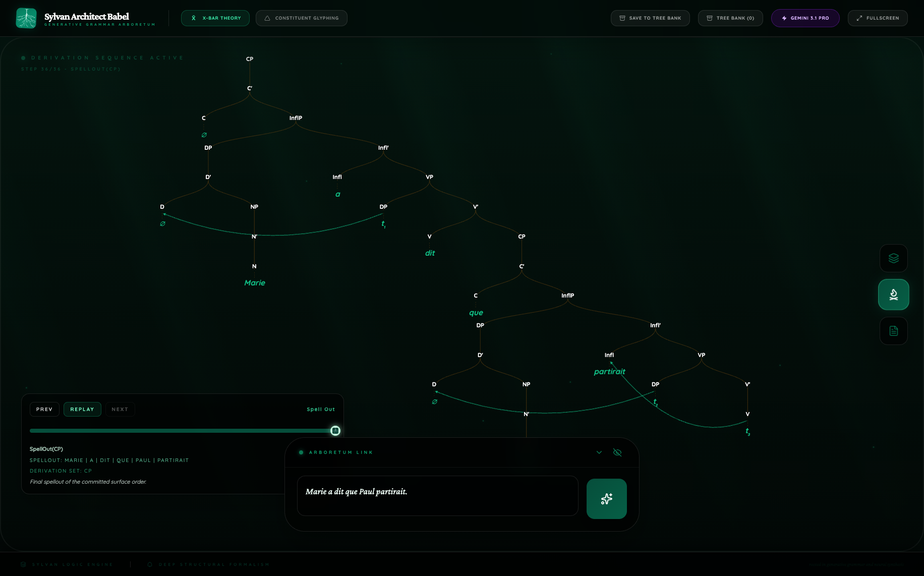
Task: Switch to X-Bar Theory mode
Action: point(215,18)
